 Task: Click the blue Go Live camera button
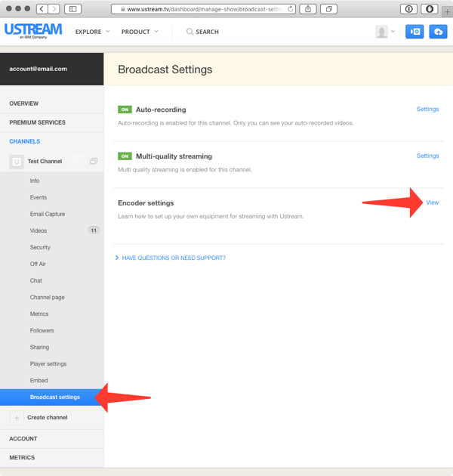[414, 32]
